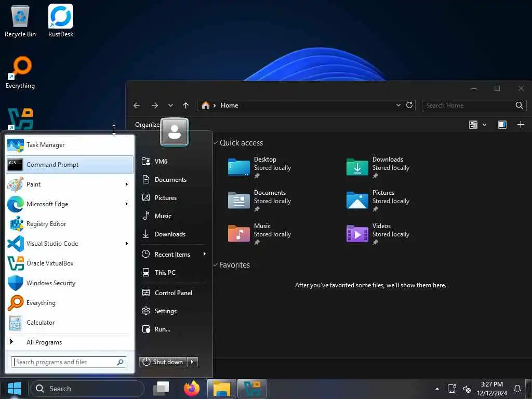Open Task View from the taskbar
The height and width of the screenshot is (399, 532).
pyautogui.click(x=161, y=389)
